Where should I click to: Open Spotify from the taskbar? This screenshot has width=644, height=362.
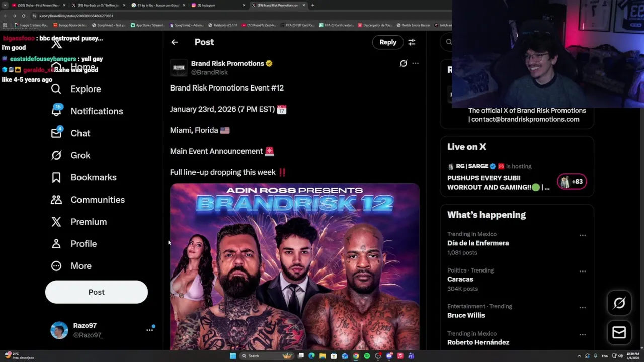[367, 356]
